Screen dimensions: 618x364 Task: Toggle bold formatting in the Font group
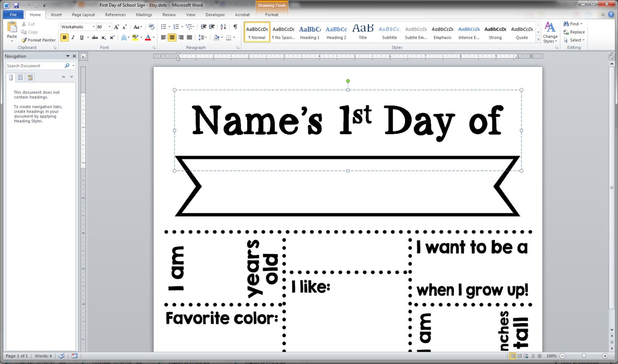64,37
